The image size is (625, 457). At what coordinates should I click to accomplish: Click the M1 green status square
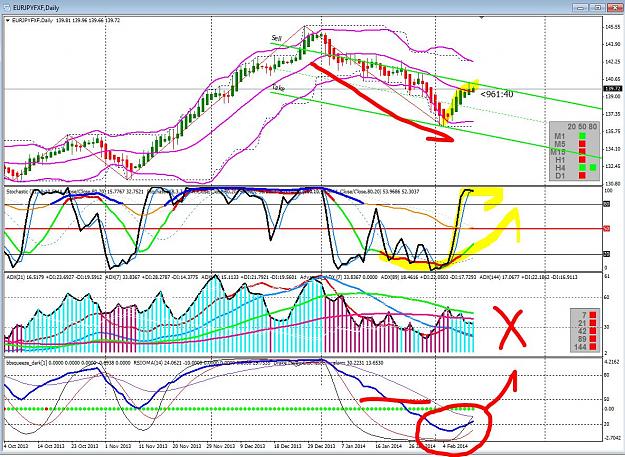(582, 136)
